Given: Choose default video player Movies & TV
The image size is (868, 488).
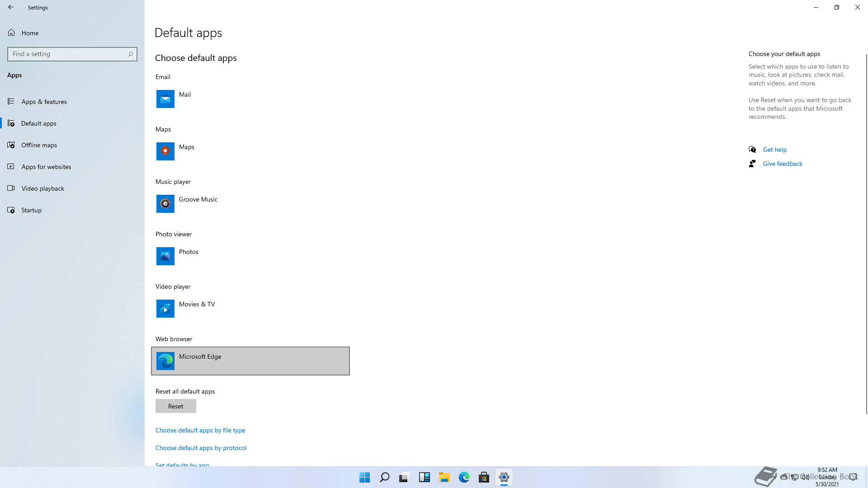Looking at the screenshot, I should tap(250, 309).
